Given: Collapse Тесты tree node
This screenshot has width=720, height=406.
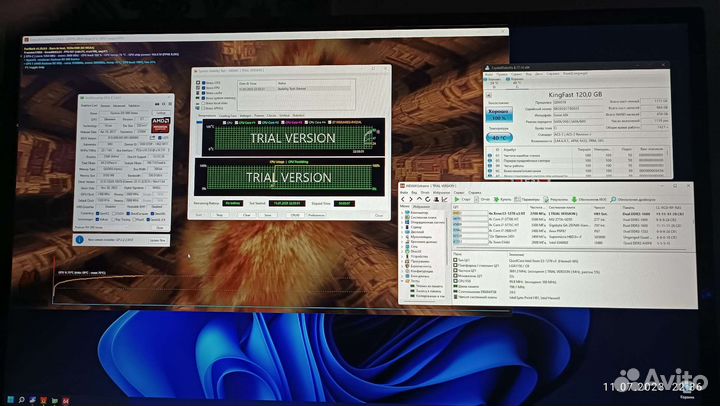Looking at the screenshot, I should (x=402, y=281).
